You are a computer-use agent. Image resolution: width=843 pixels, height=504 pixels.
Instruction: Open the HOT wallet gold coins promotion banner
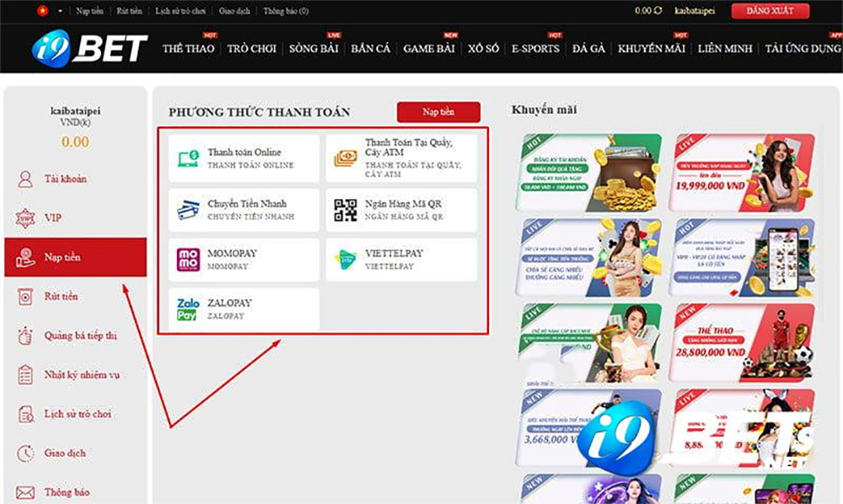pyautogui.click(x=588, y=173)
